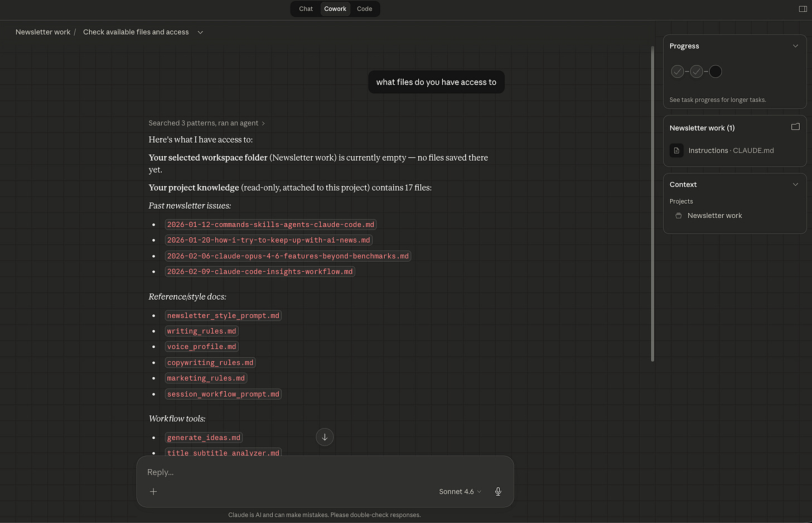Switch to the Chat tab
The image size is (812, 523).
(x=306, y=9)
